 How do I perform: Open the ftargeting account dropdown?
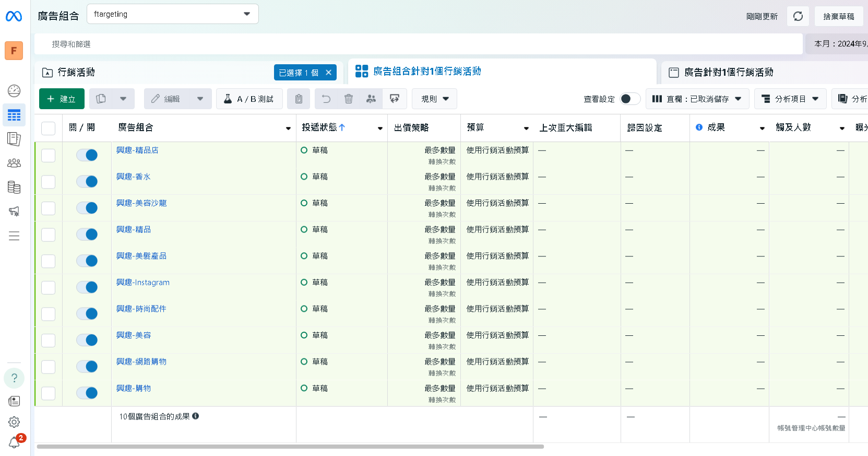click(x=172, y=14)
